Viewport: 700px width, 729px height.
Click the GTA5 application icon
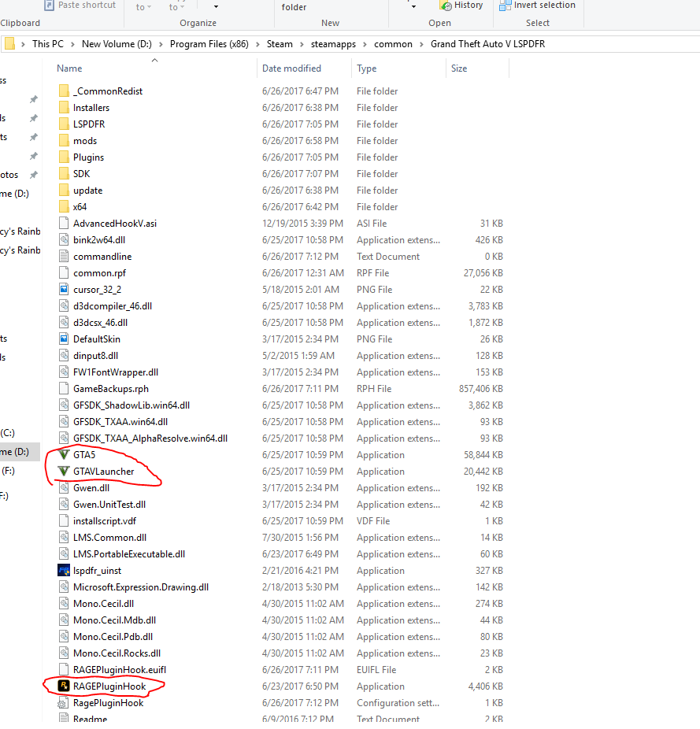(64, 455)
